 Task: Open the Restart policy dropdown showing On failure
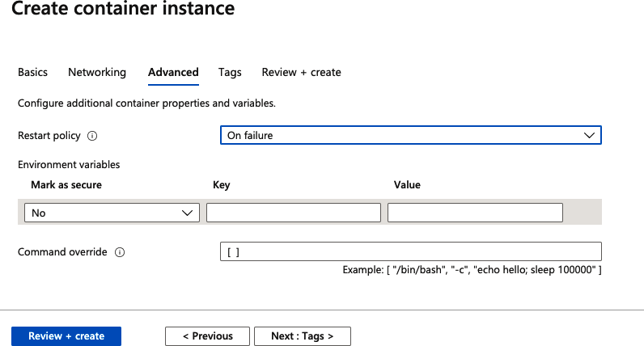[410, 135]
